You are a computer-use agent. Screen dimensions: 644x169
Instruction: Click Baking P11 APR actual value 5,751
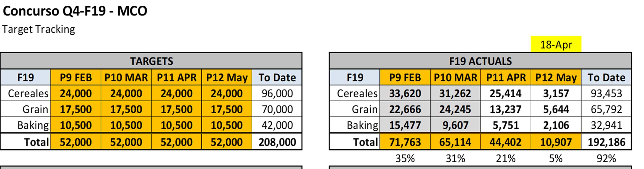(505, 125)
